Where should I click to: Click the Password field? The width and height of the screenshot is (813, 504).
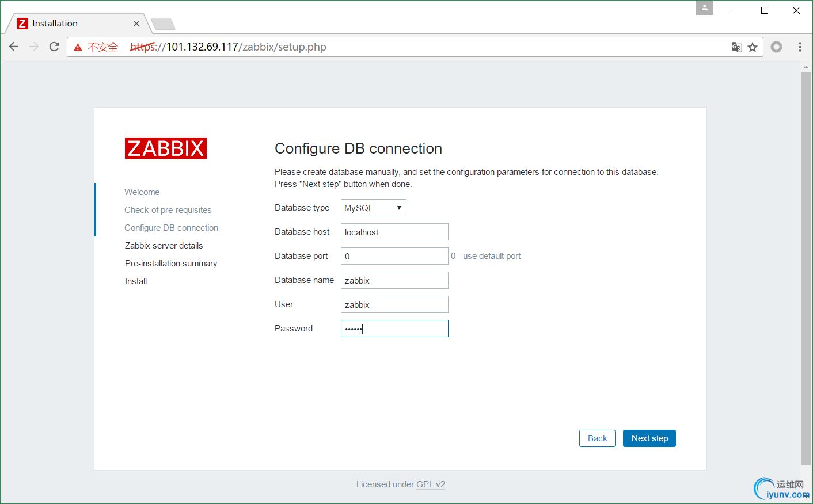[394, 329]
